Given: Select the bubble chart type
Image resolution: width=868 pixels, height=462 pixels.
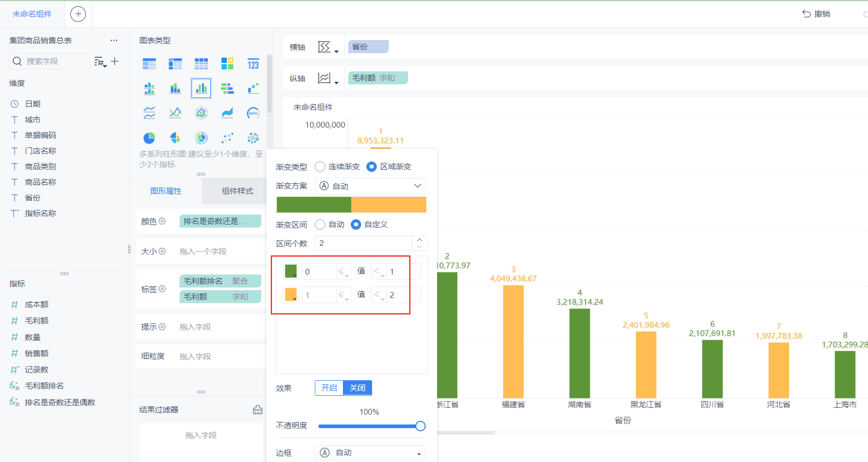Looking at the screenshot, I should tap(253, 138).
